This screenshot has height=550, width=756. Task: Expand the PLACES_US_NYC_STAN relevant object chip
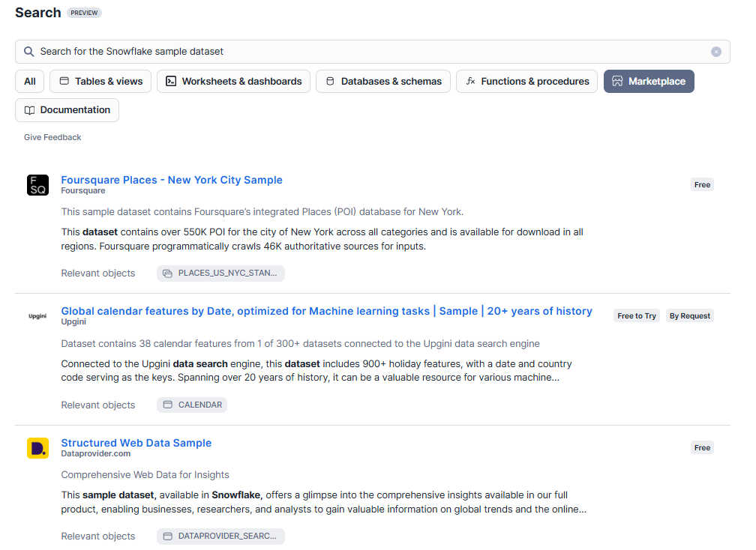pyautogui.click(x=220, y=273)
